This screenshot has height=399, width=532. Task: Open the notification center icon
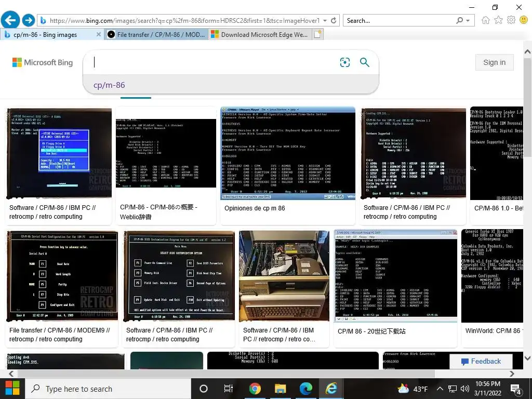(516, 389)
